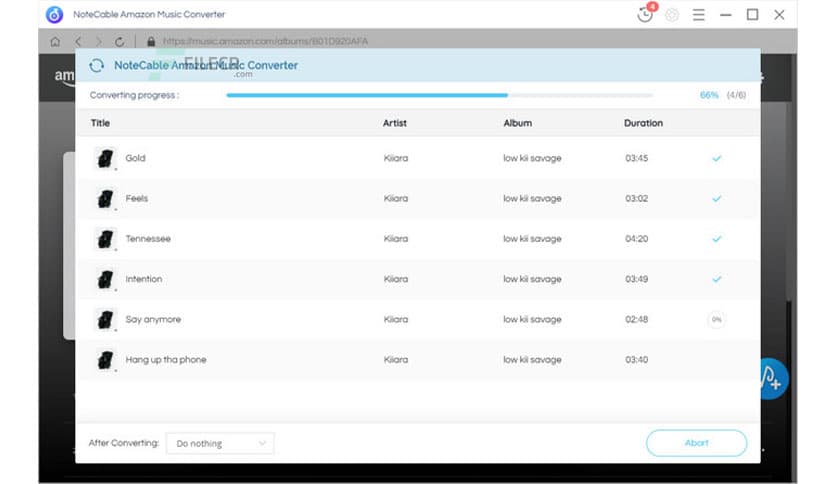Image resolution: width=836 pixels, height=484 pixels.
Task: Click album 'low kii savage' in Hang up tha phone row
Action: click(532, 360)
